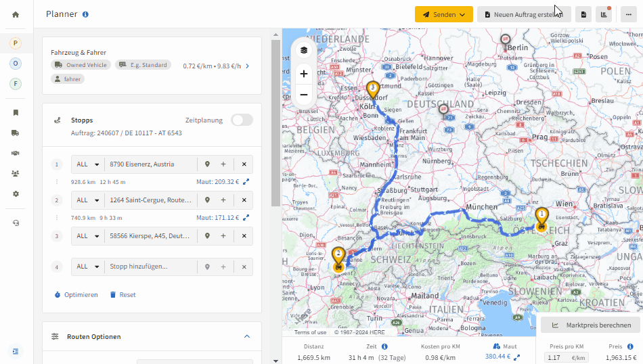Expand the sidebar menu with bottom icon
Image resolution: width=643 pixels, height=364 pixels.
point(16,351)
